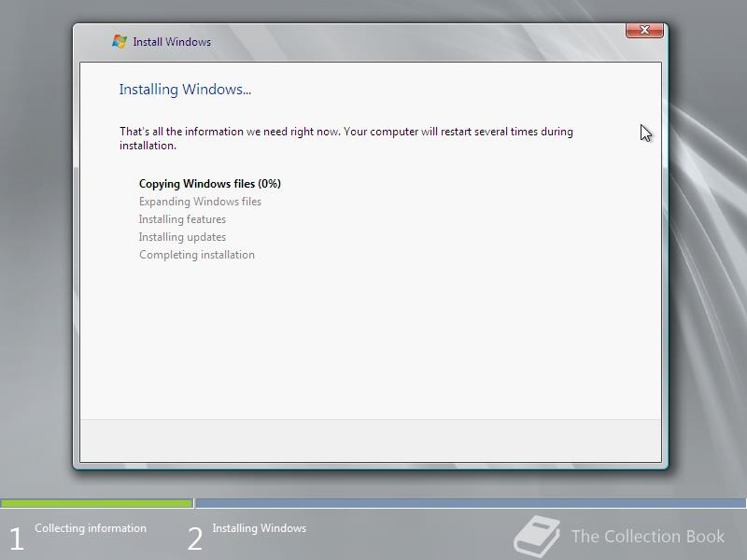Click the restart information paragraph
The height and width of the screenshot is (560, 747).
pyautogui.click(x=345, y=138)
